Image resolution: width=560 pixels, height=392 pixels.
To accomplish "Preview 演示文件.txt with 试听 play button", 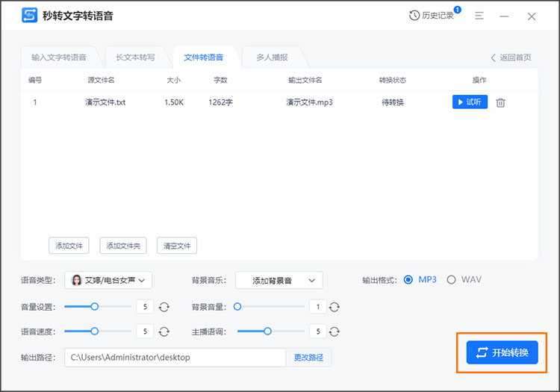I will pyautogui.click(x=470, y=102).
